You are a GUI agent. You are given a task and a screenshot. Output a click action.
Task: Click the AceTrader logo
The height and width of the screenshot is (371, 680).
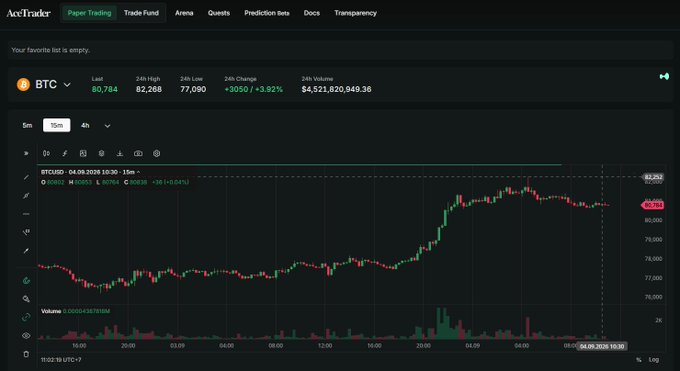click(x=29, y=13)
